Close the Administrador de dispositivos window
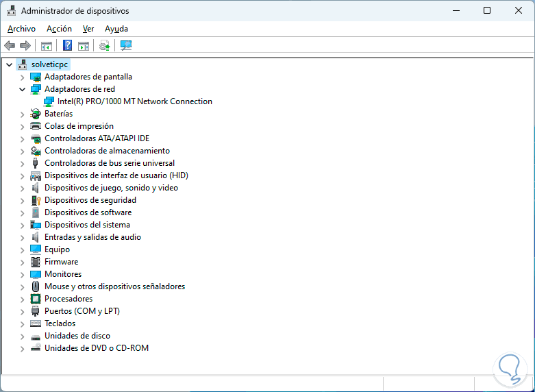 (519, 10)
